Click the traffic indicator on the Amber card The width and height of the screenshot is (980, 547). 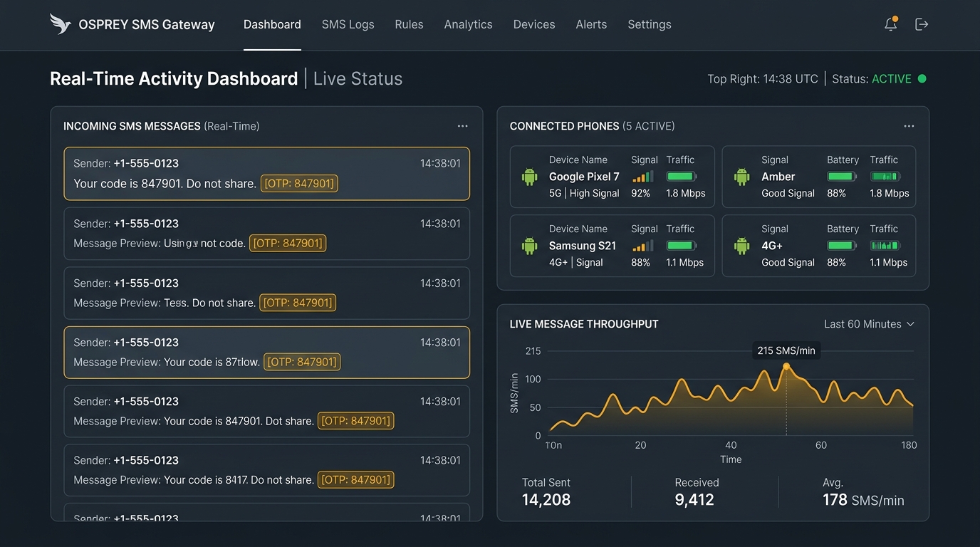(885, 176)
